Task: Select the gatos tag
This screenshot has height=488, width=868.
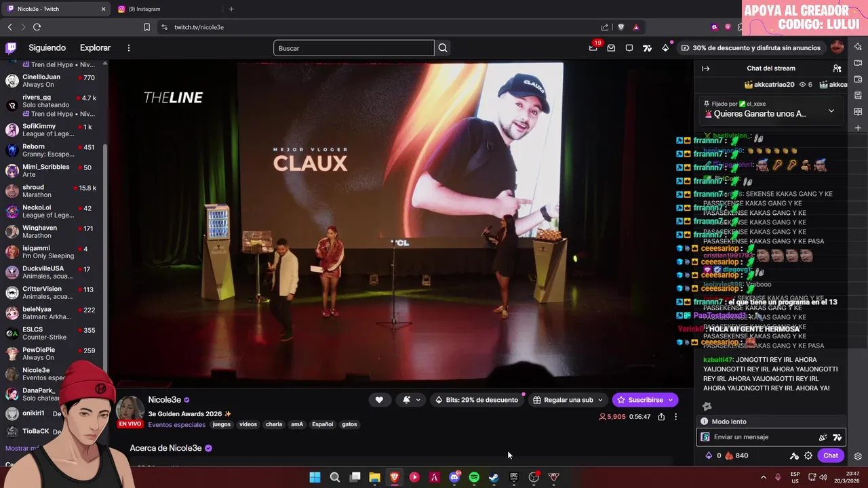Action: tap(349, 424)
